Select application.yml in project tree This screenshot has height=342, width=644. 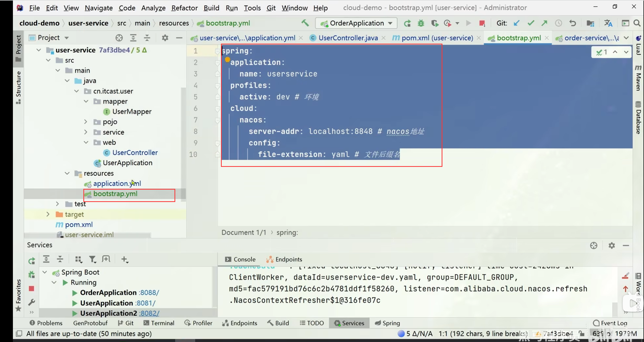tap(117, 183)
